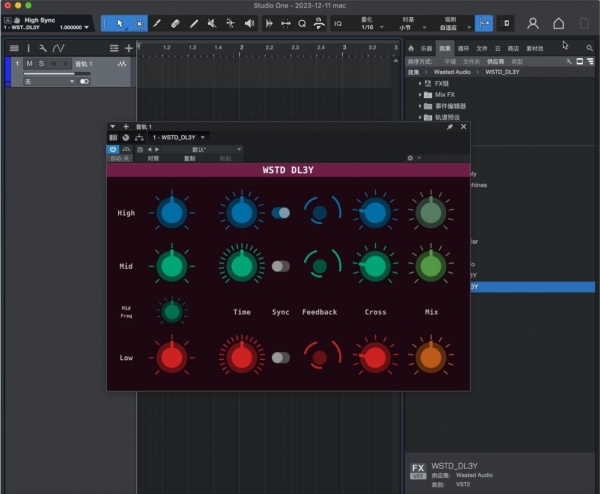The height and width of the screenshot is (494, 600).
Task: Open global tracks visibility icon
Action: point(114,48)
